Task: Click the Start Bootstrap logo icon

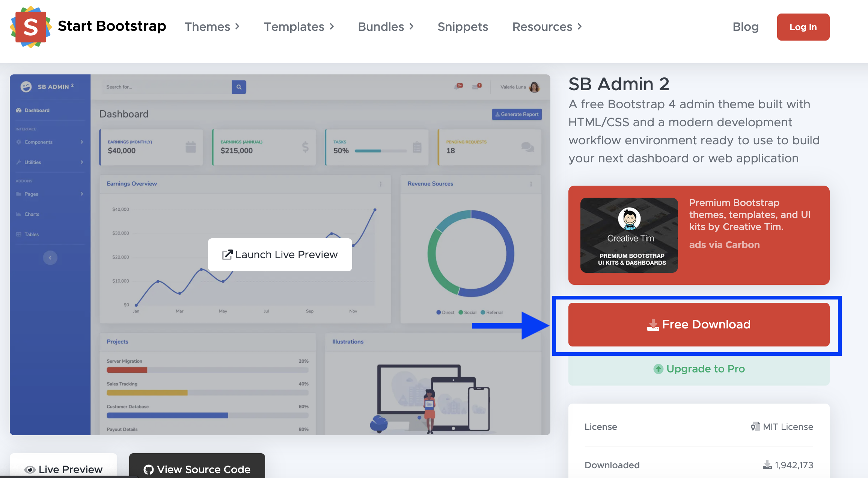Action: (31, 27)
